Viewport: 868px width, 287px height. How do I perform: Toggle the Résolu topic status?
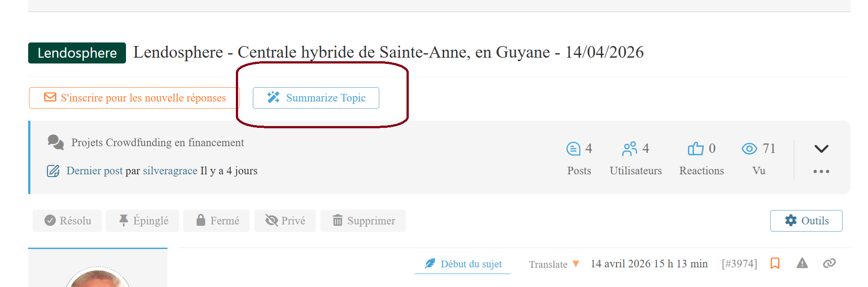tap(67, 221)
